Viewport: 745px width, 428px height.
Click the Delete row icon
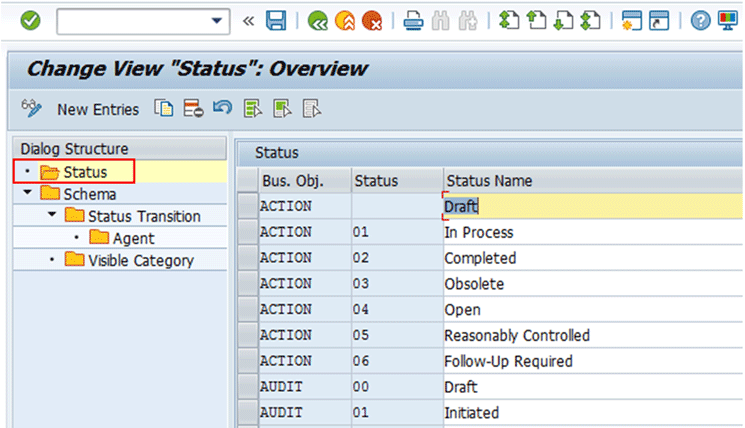pyautogui.click(x=193, y=109)
